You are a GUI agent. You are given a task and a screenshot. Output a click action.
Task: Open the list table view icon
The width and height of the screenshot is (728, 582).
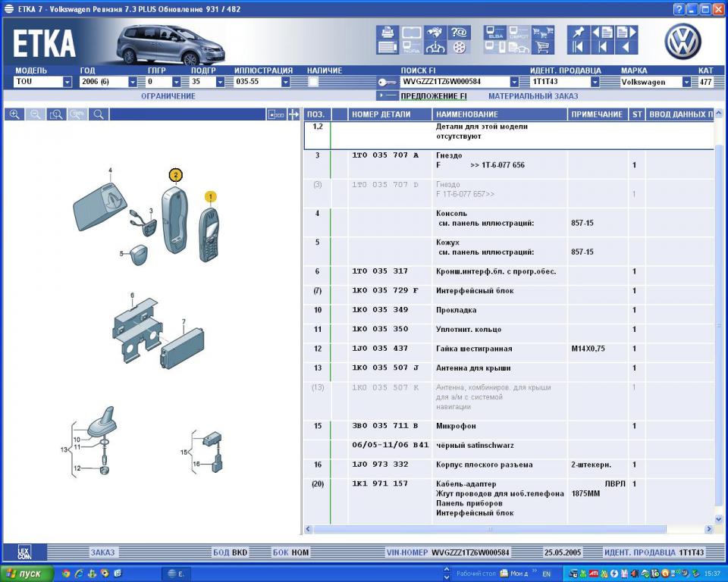click(388, 47)
